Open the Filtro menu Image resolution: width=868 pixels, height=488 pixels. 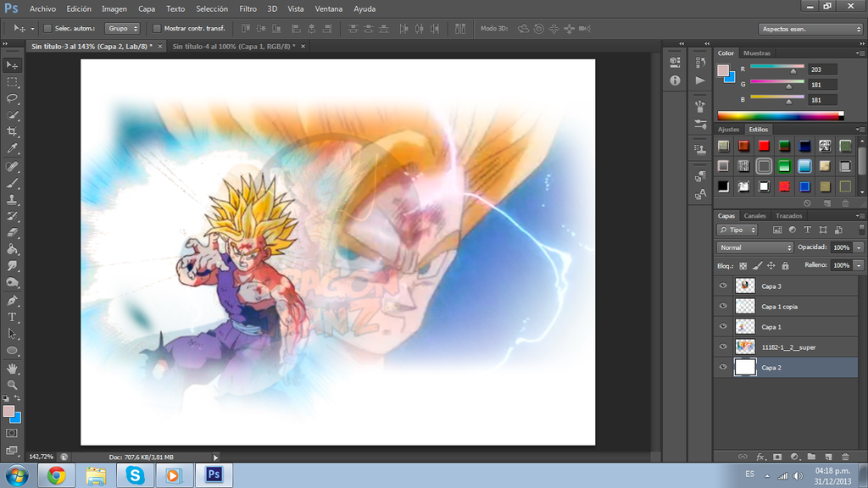[248, 8]
